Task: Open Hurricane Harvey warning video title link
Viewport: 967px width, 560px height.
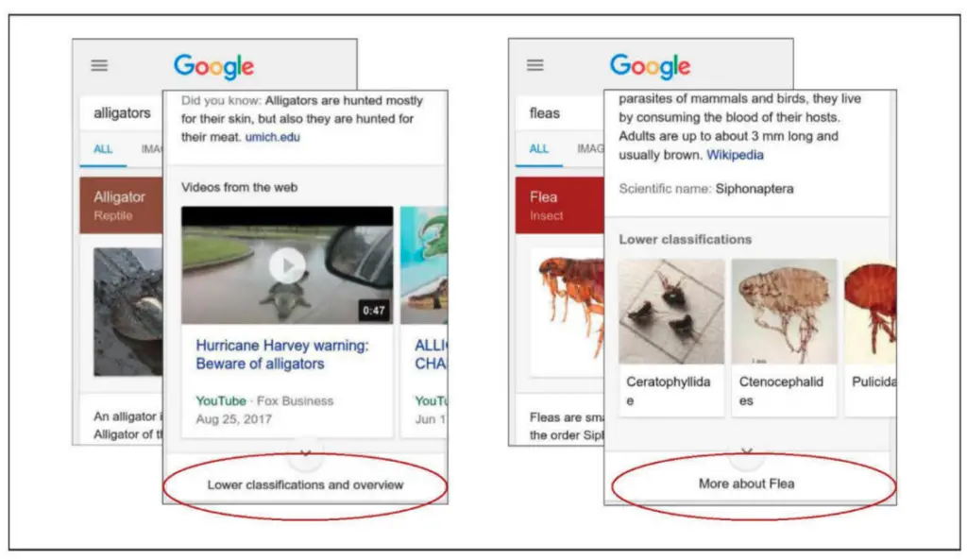Action: [x=282, y=355]
